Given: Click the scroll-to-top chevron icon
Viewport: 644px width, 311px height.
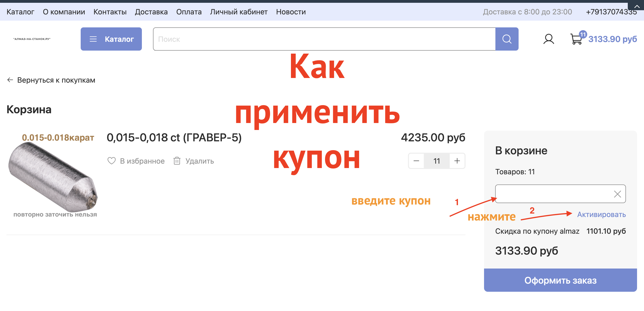Looking at the screenshot, I should (x=637, y=6).
